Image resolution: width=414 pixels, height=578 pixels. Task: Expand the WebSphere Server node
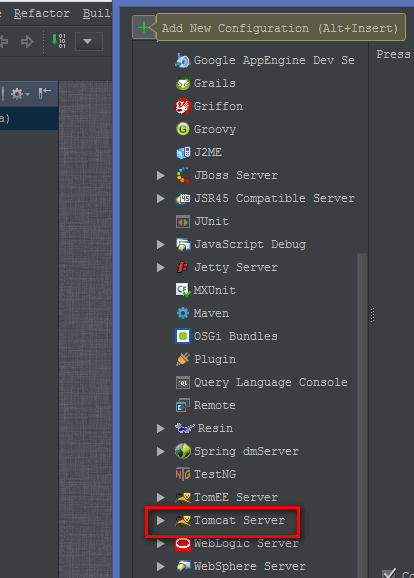161,566
